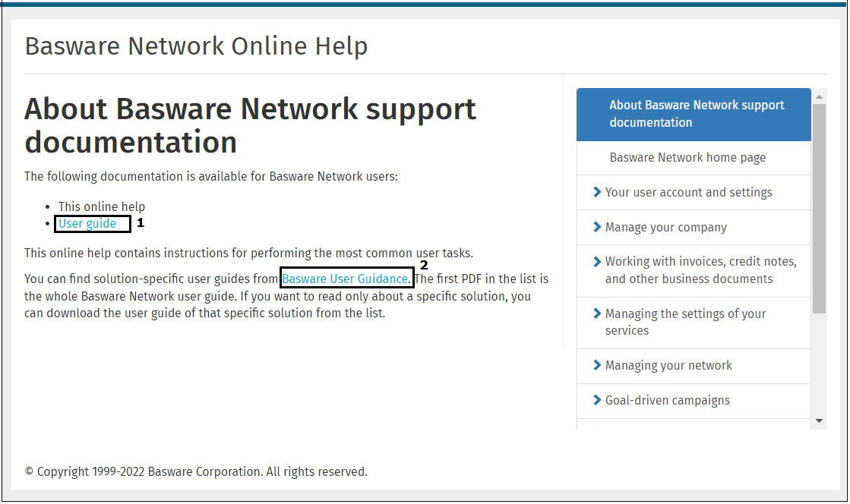Open Basware Network home page topic
Image resolution: width=850 pixels, height=504 pixels.
(x=694, y=158)
